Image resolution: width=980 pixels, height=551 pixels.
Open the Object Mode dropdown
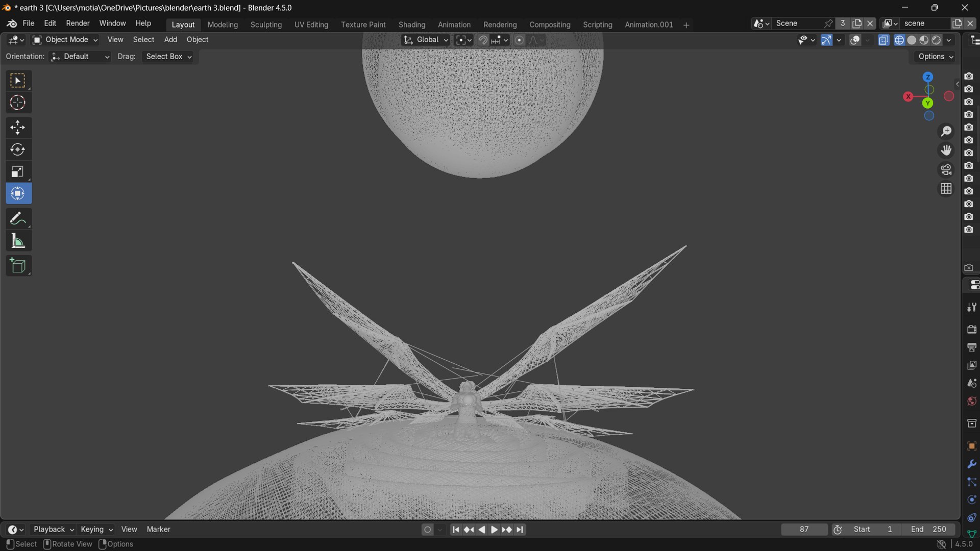pos(65,40)
